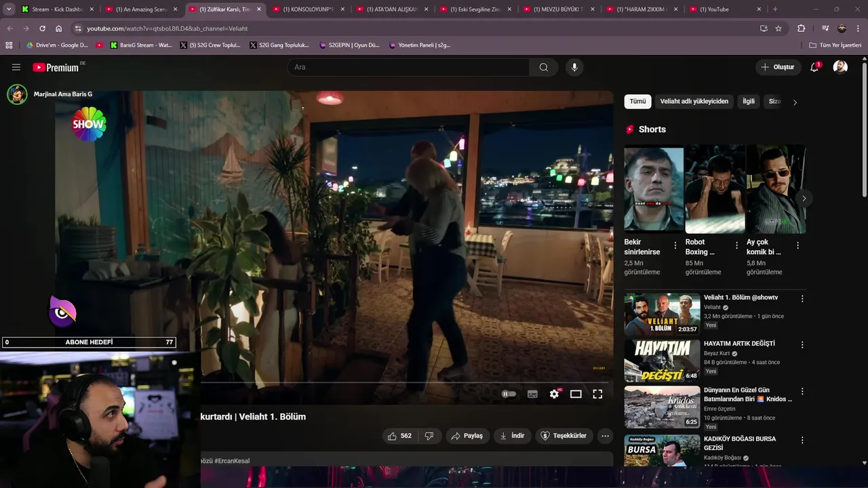This screenshot has width=868, height=488.
Task: Click the #ErcanKesal hashtag
Action: [x=232, y=461]
